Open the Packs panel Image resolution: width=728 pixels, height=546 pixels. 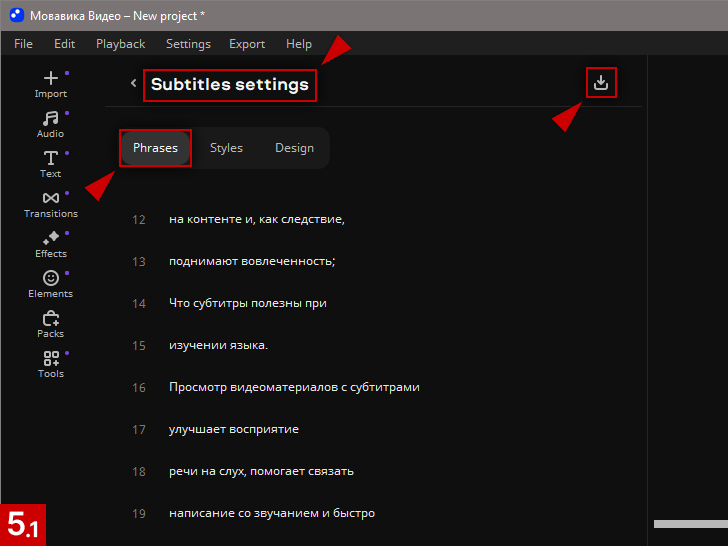(x=50, y=323)
